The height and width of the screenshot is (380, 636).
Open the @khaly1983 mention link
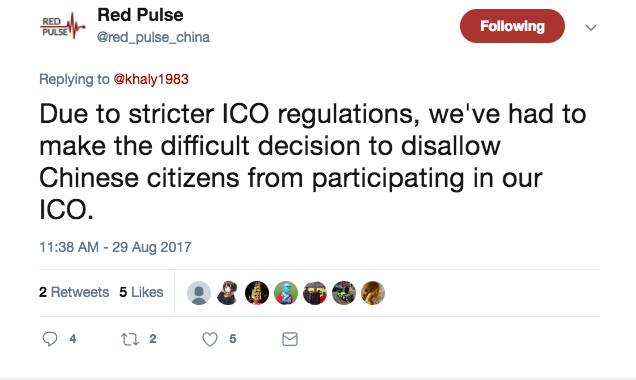(x=151, y=79)
